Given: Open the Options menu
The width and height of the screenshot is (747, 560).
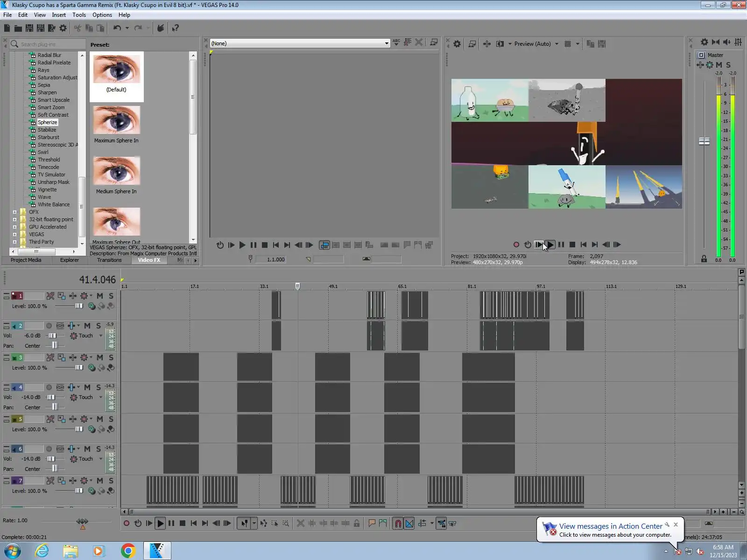Looking at the screenshot, I should [x=102, y=15].
